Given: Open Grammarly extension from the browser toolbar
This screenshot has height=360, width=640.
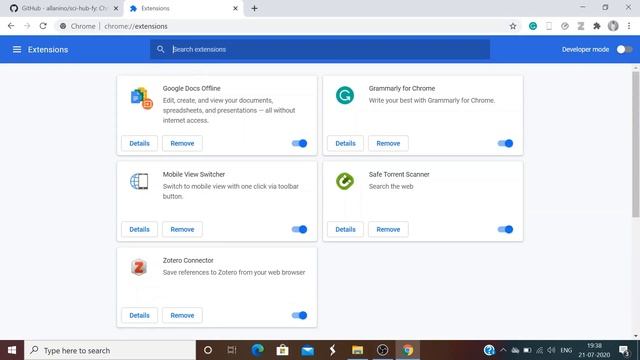Looking at the screenshot, I should (533, 26).
